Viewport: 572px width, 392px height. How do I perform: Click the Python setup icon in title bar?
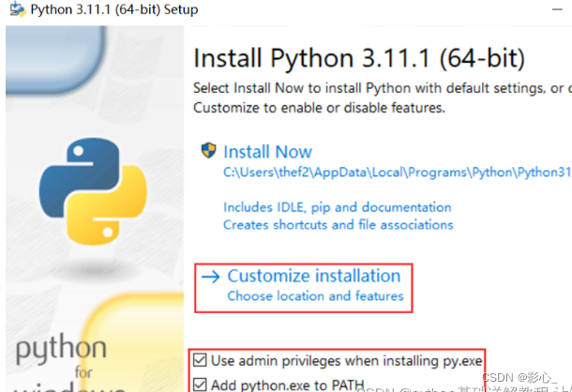(x=18, y=9)
